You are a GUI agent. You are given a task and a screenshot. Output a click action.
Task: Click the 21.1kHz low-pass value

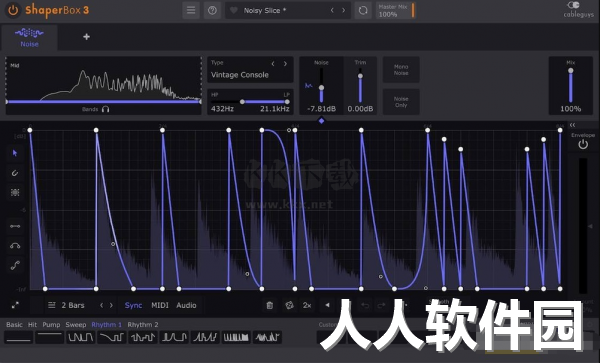pos(274,109)
